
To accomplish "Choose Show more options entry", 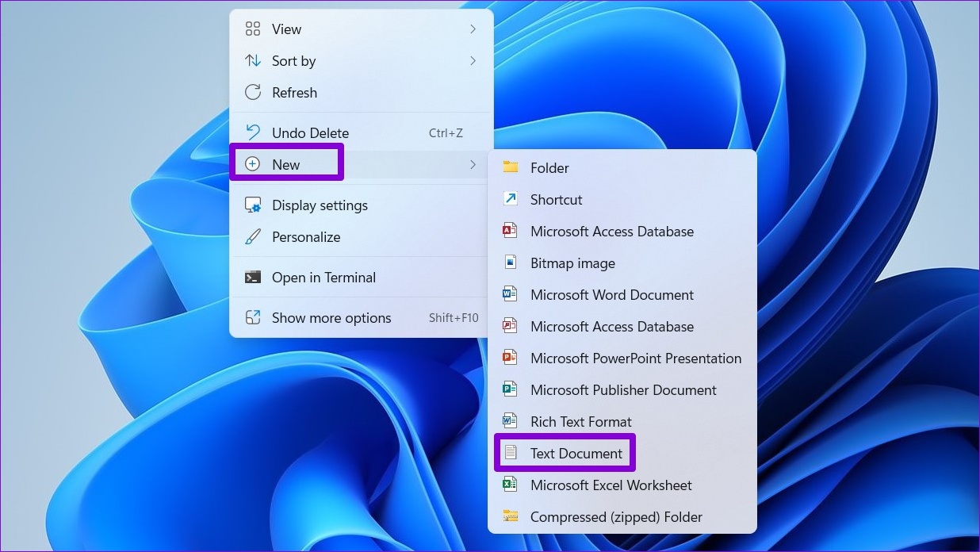I will [362, 318].
